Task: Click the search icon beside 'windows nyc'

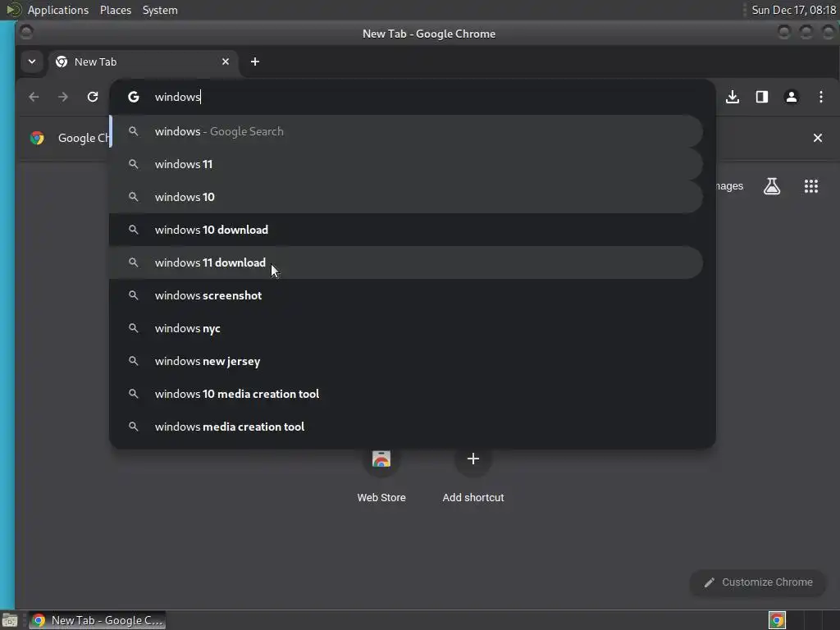Action: [x=134, y=328]
